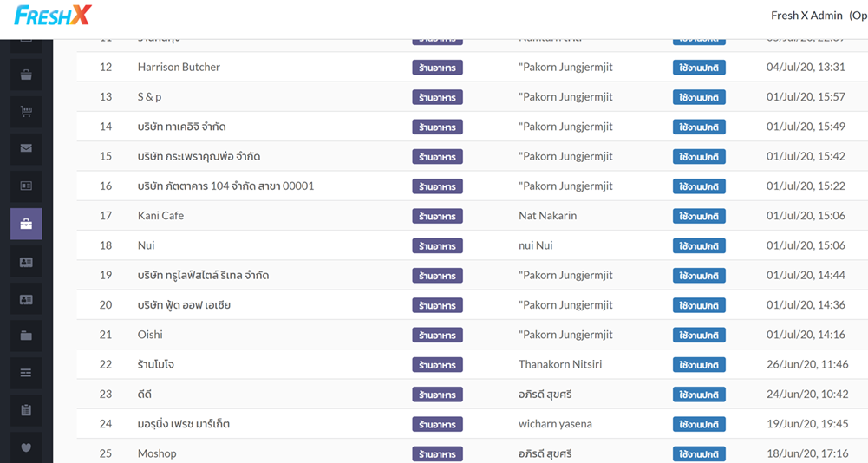Viewport: 868px width, 463px height.
Task: Select the S & p row name
Action: [x=149, y=97]
